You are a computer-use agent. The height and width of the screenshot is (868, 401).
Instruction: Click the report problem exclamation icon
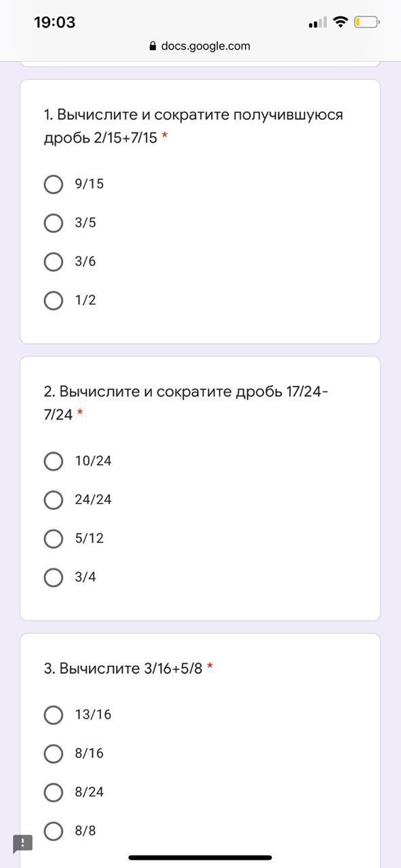pyautogui.click(x=22, y=844)
